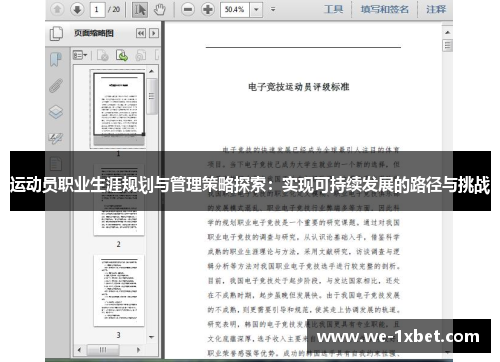Click the thumbnails panel scroll-up arrow
500x362 pixels.
tap(151, 71)
